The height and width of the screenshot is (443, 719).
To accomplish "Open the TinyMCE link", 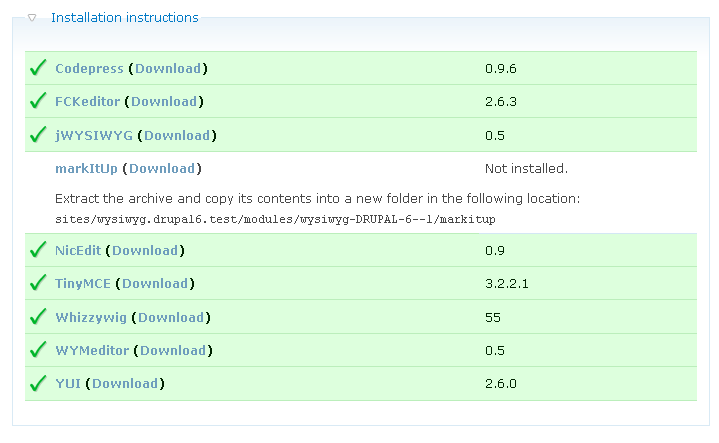I will [83, 283].
